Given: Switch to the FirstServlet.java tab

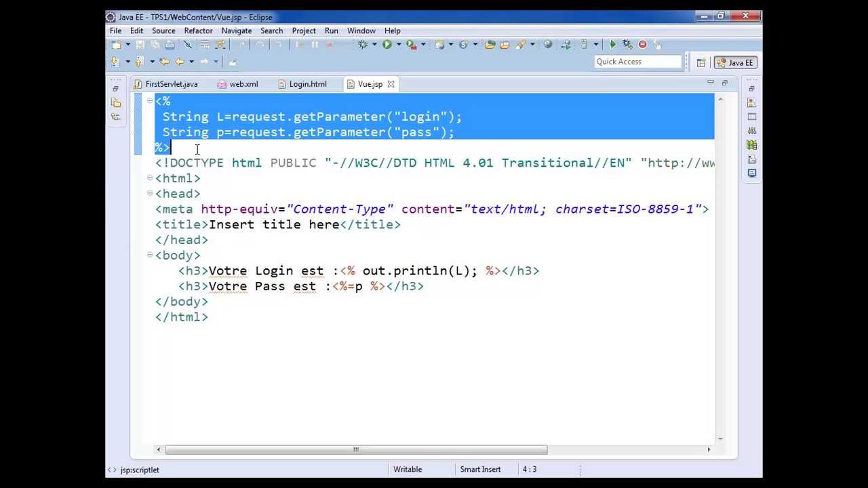Looking at the screenshot, I should pyautogui.click(x=165, y=84).
